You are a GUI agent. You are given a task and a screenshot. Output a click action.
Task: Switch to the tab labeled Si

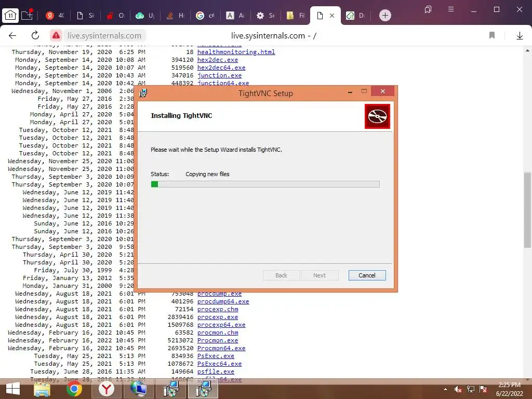pyautogui.click(x=86, y=15)
